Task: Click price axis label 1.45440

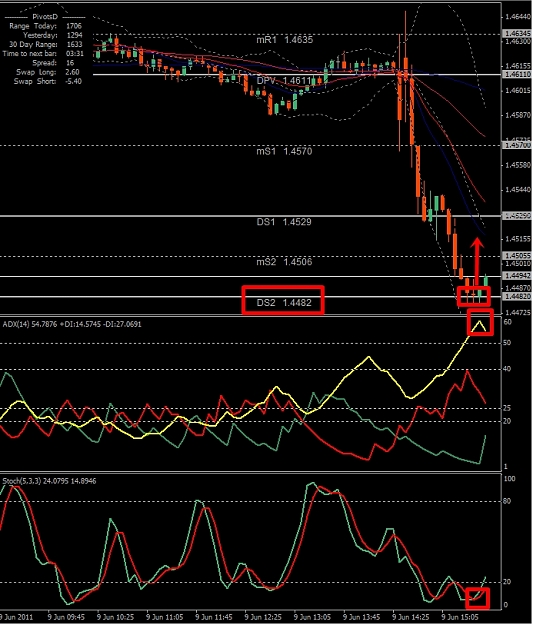Action: click(x=518, y=190)
